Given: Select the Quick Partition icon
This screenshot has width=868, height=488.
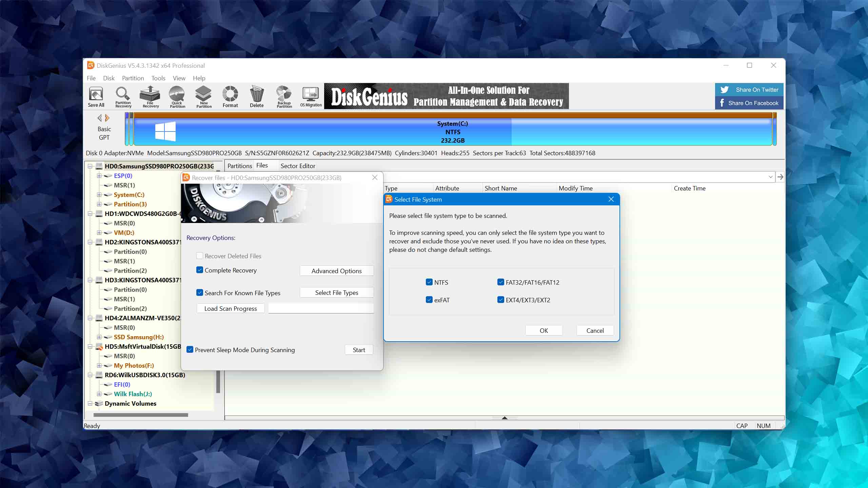Looking at the screenshot, I should pos(177,97).
